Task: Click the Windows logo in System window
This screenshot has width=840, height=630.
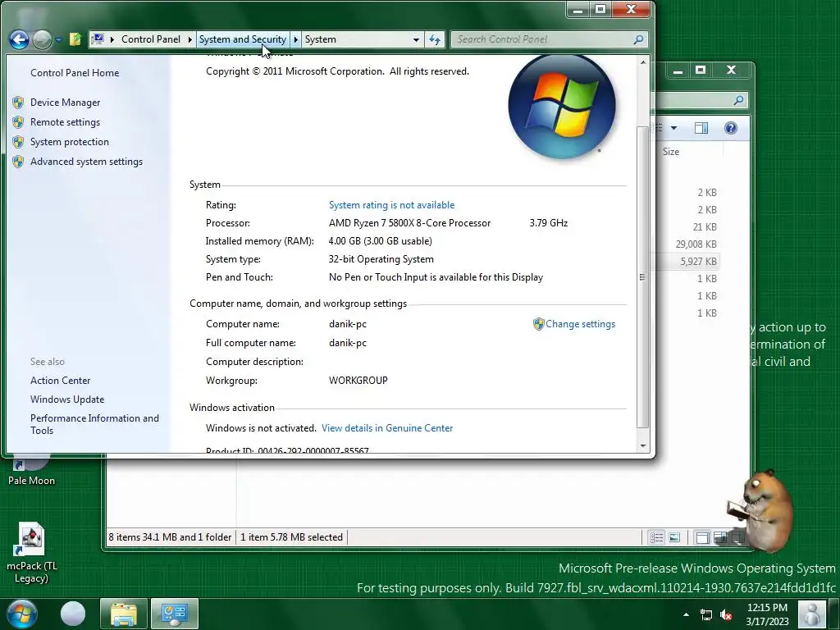Action: 561,107
